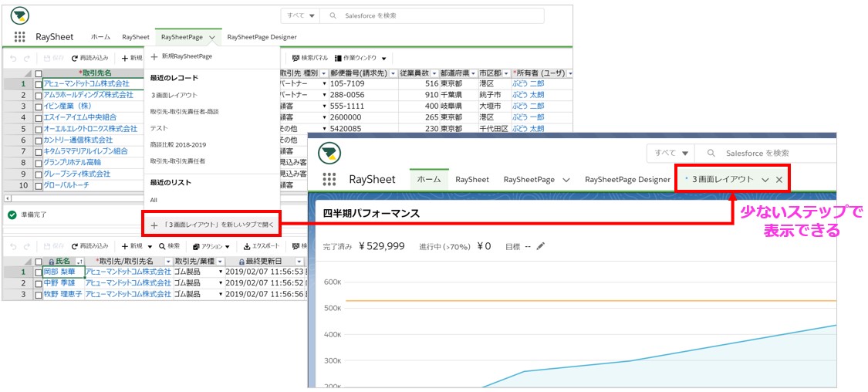Image resolution: width=868 pixels, height=392 pixels.
Task: Click 新規 plus in lower grid toolbar
Action: pos(124,246)
